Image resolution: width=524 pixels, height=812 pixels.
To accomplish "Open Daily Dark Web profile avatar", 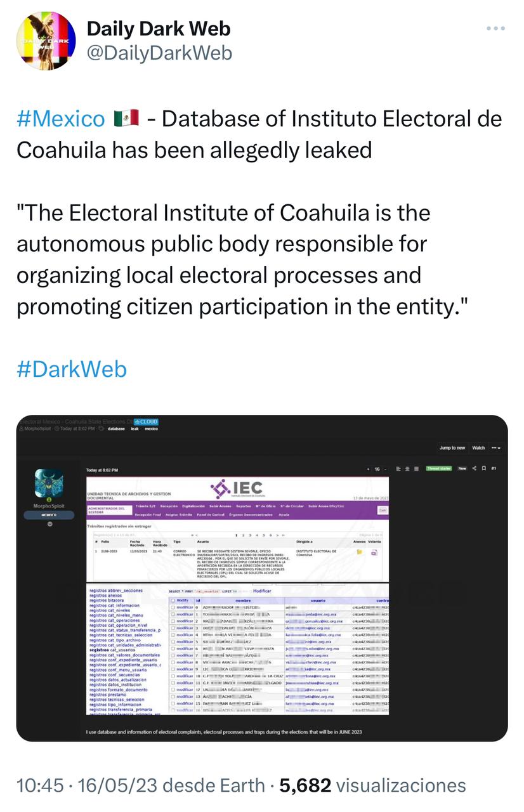I will click(x=46, y=41).
